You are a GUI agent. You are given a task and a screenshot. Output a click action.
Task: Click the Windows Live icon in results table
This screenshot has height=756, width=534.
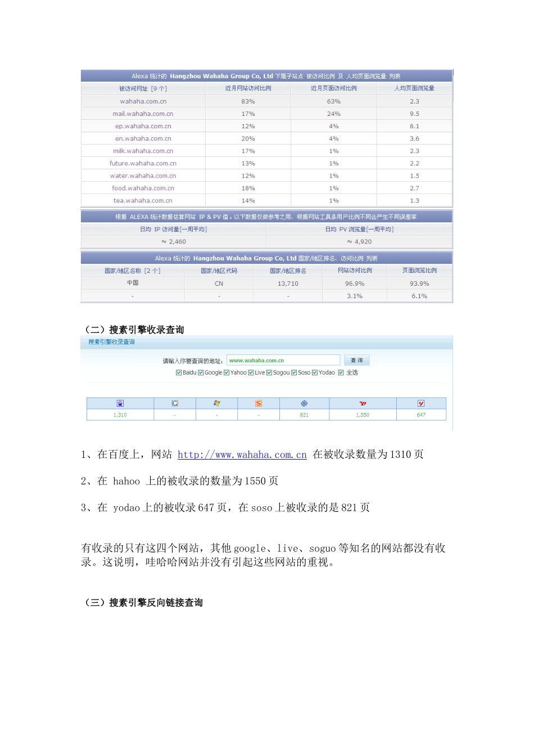pos(217,403)
